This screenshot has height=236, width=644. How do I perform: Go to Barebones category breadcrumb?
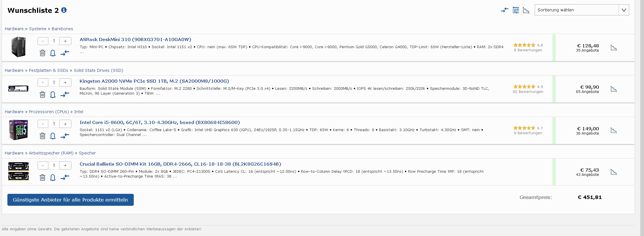point(62,29)
